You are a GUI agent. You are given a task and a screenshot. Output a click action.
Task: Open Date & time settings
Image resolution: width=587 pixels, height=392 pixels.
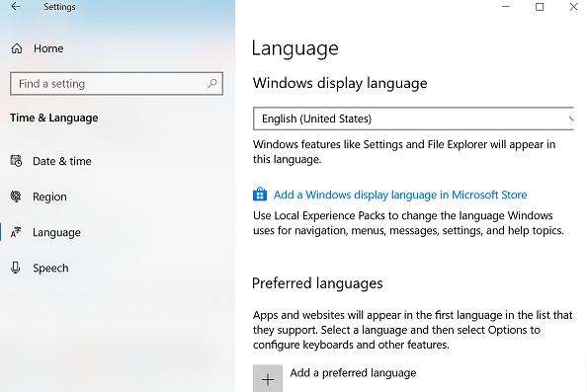pos(62,161)
